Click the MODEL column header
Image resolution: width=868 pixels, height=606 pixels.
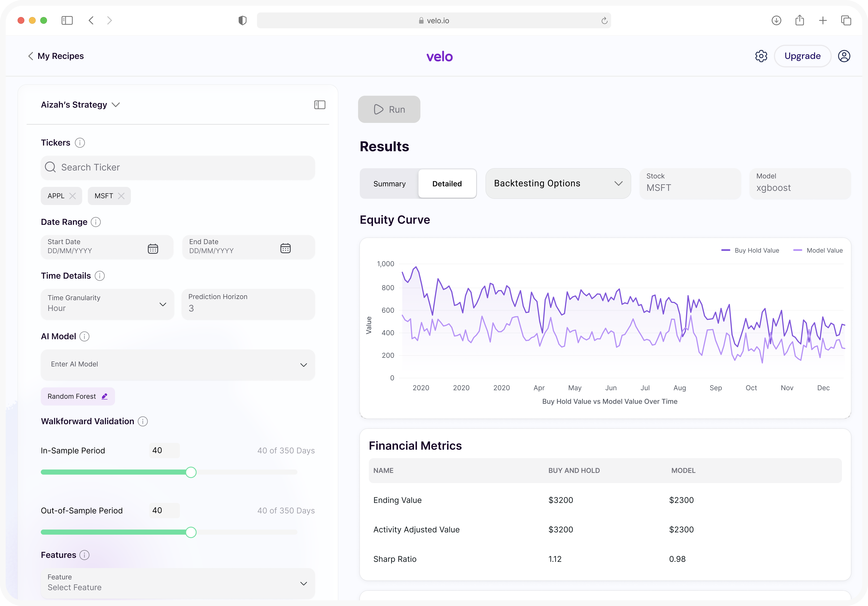pos(683,470)
